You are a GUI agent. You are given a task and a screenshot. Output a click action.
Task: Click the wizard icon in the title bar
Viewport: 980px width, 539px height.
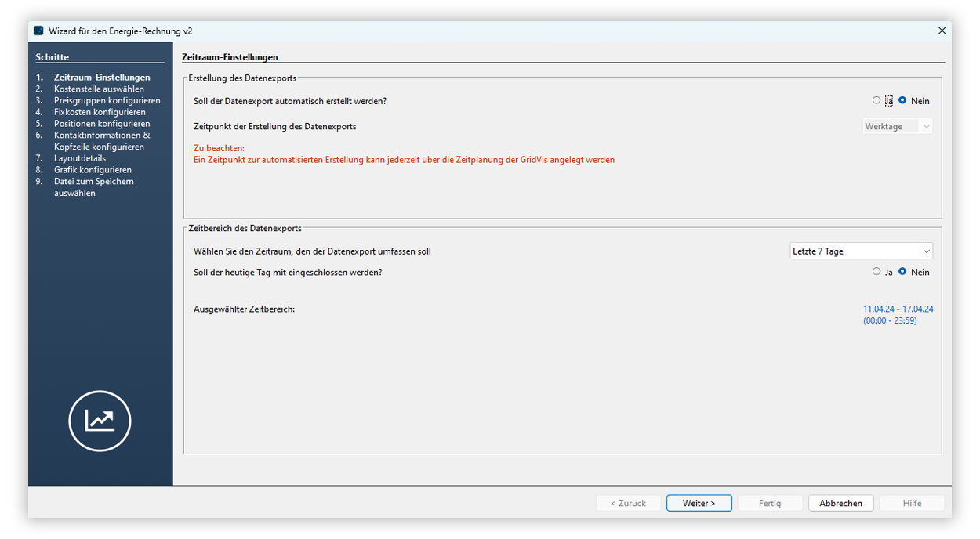point(38,31)
